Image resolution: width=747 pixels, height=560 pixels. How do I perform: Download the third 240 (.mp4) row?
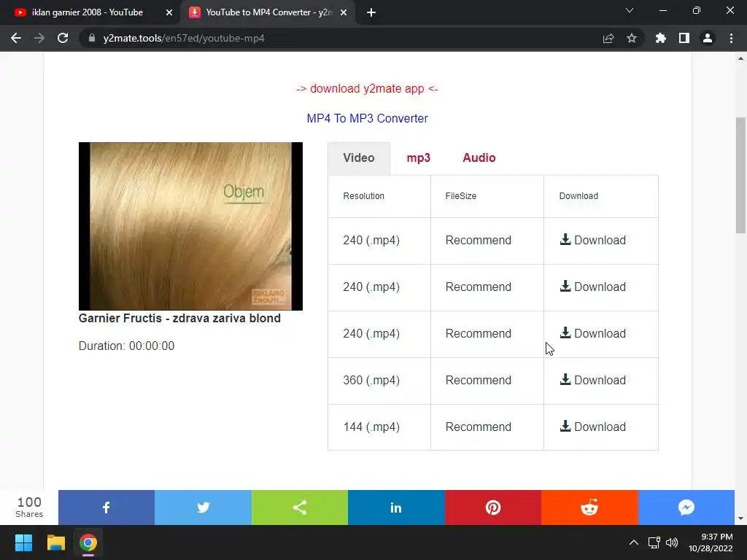pyautogui.click(x=592, y=333)
